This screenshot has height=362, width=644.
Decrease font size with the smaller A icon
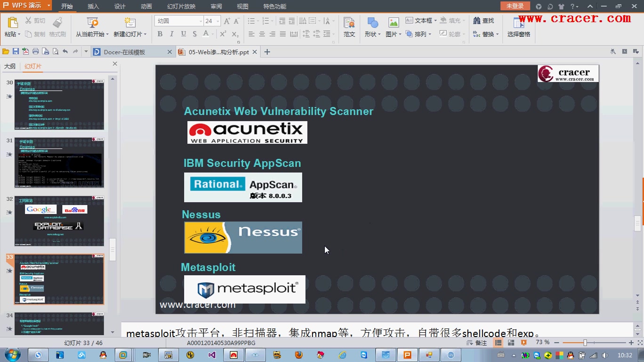pyautogui.click(x=237, y=21)
